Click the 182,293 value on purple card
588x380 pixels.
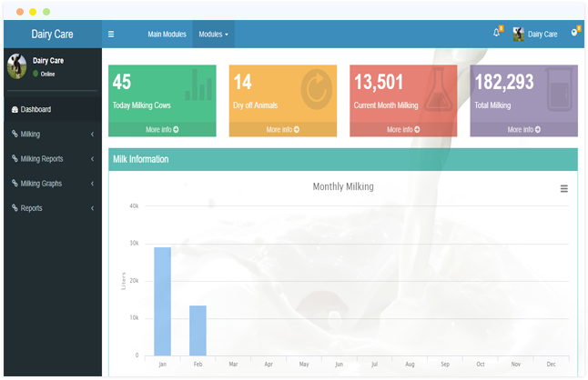[x=504, y=82]
